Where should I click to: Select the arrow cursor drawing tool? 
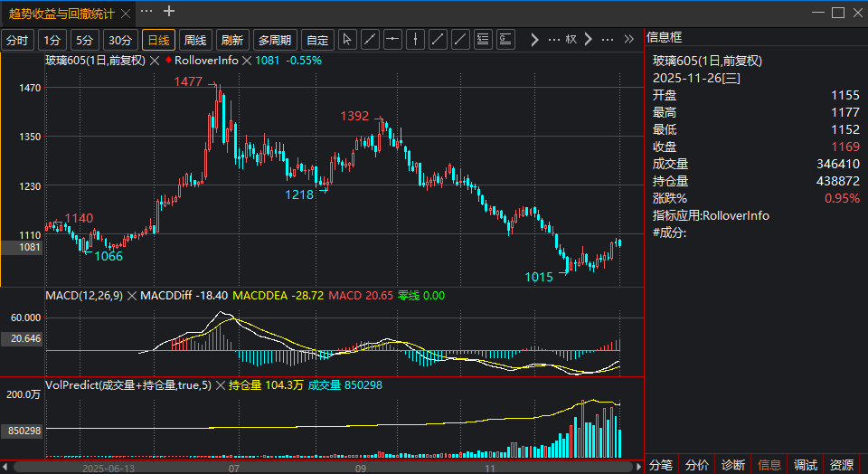click(347, 40)
